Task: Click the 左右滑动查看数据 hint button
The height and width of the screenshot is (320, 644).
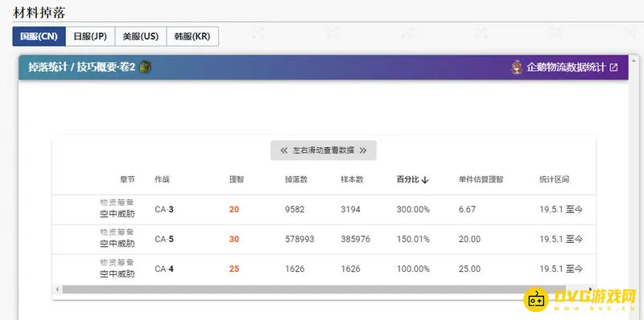Action: tap(324, 150)
